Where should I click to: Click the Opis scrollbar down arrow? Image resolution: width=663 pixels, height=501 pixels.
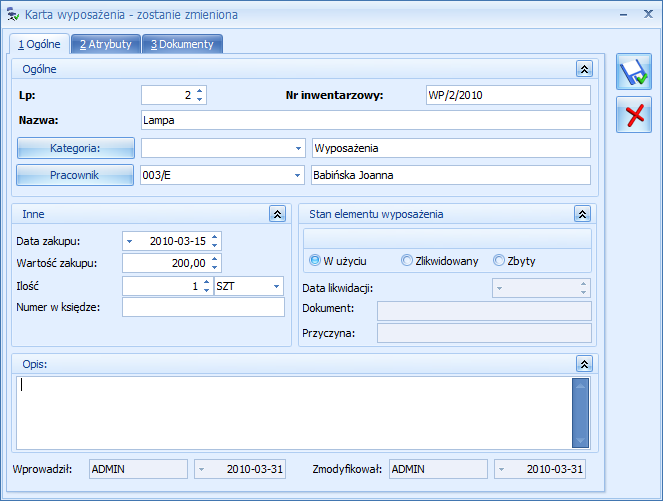[580, 441]
